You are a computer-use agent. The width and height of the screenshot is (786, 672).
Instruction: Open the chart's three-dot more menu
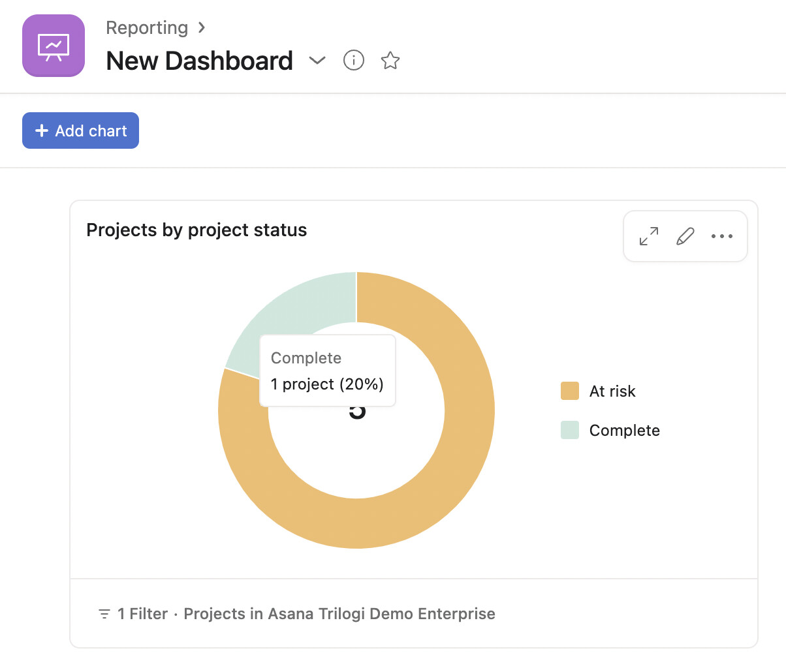click(x=721, y=236)
